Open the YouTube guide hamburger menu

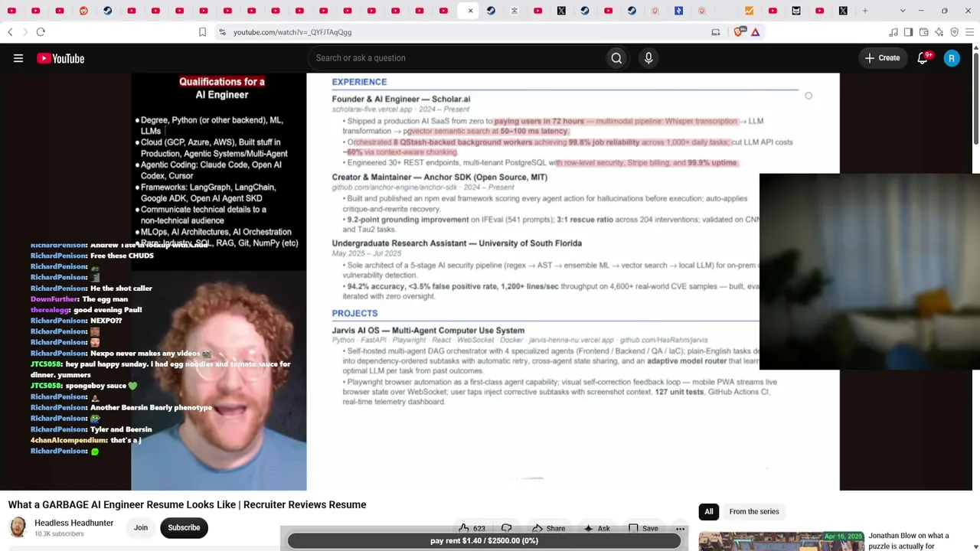(x=18, y=58)
